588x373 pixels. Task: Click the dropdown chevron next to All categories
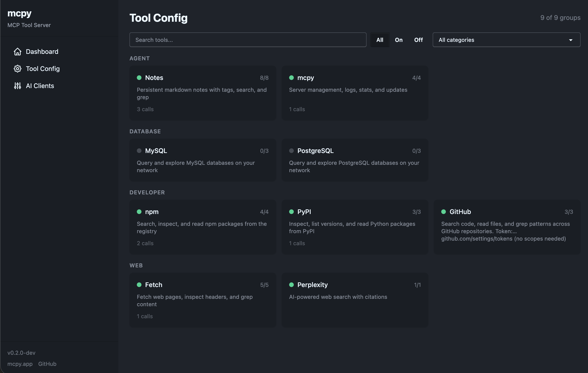570,40
